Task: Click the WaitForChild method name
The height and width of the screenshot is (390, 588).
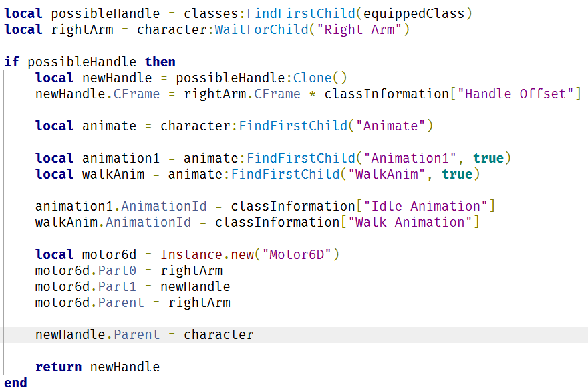Action: click(262, 29)
